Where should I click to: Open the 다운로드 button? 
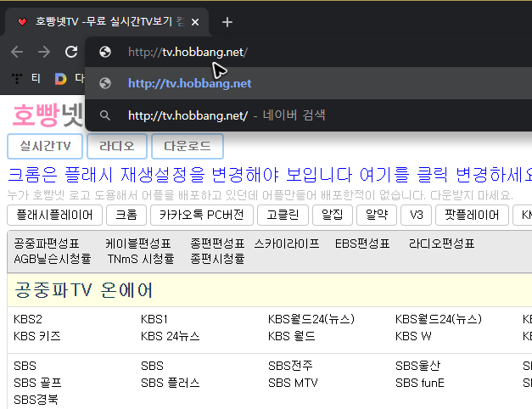coord(188,146)
